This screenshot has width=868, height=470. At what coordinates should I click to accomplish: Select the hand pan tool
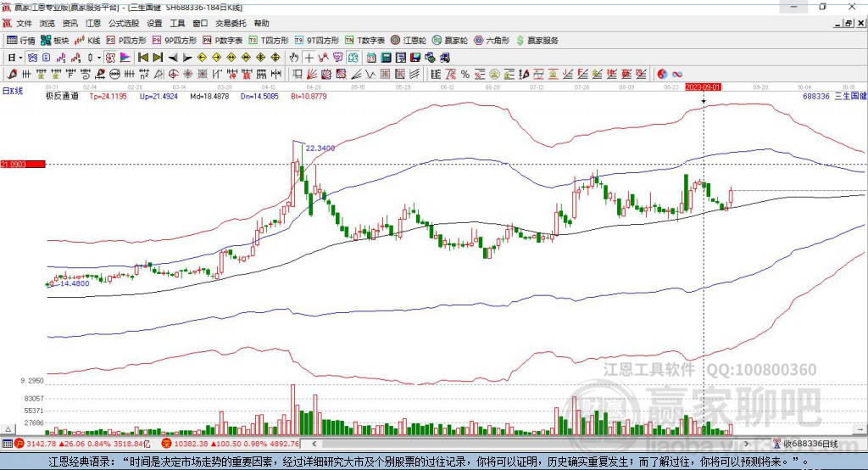(294, 58)
